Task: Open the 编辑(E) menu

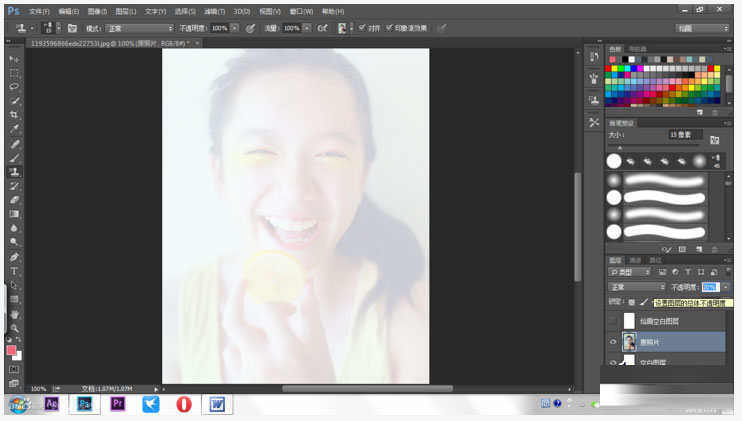Action: pyautogui.click(x=69, y=11)
